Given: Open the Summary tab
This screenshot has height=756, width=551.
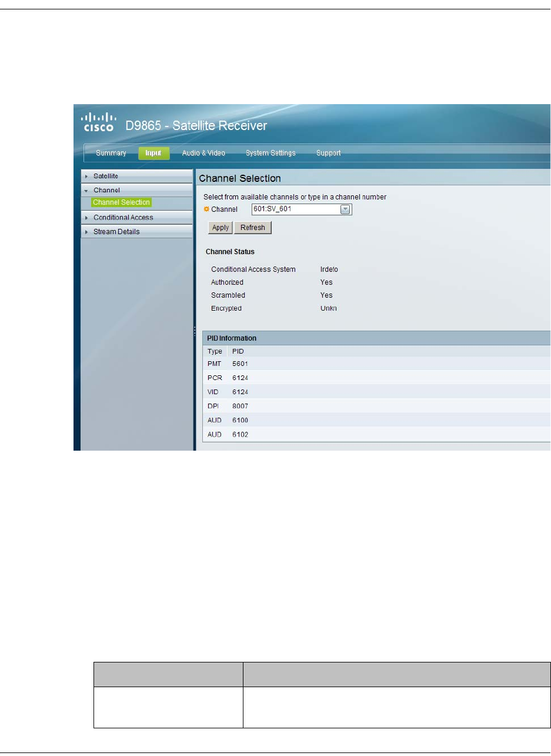Looking at the screenshot, I should pyautogui.click(x=111, y=153).
